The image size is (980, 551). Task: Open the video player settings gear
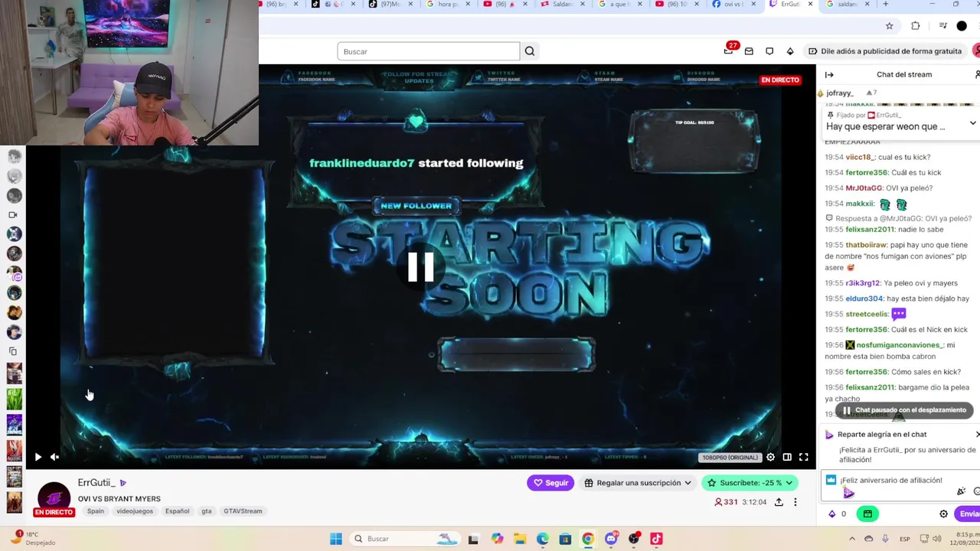click(770, 457)
